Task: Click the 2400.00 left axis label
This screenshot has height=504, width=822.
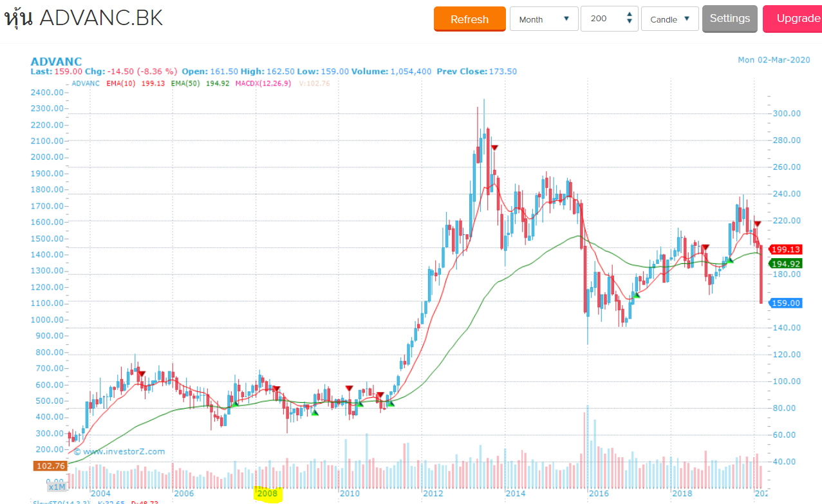Action: point(47,92)
